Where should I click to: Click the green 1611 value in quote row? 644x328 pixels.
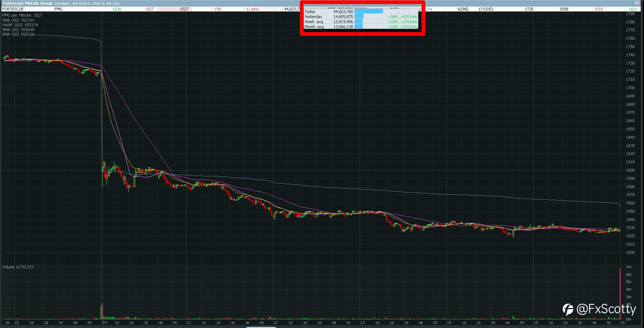point(633,9)
